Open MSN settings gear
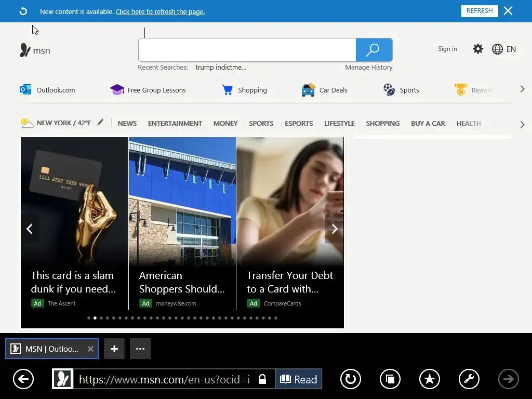The width and height of the screenshot is (532, 399). pos(478,49)
